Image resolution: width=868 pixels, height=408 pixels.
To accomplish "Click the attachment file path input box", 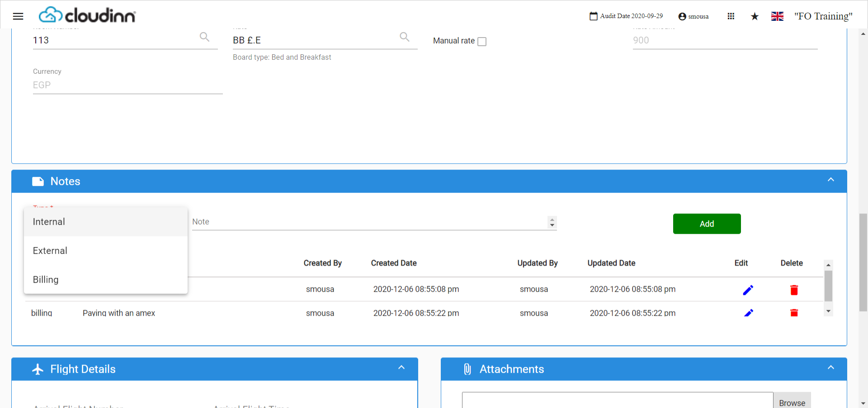I will pyautogui.click(x=618, y=400).
